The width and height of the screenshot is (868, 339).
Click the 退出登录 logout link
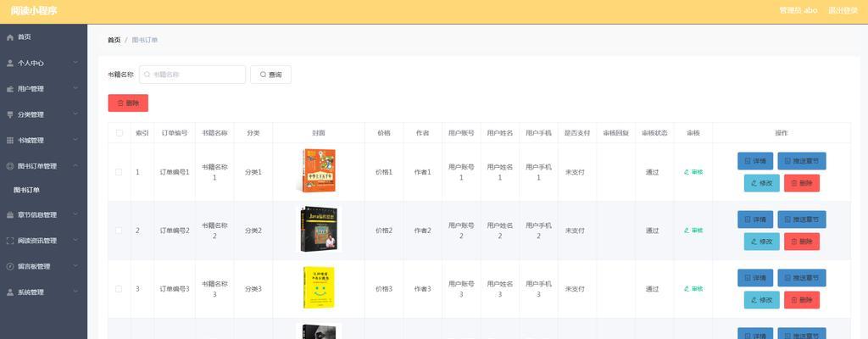point(843,10)
